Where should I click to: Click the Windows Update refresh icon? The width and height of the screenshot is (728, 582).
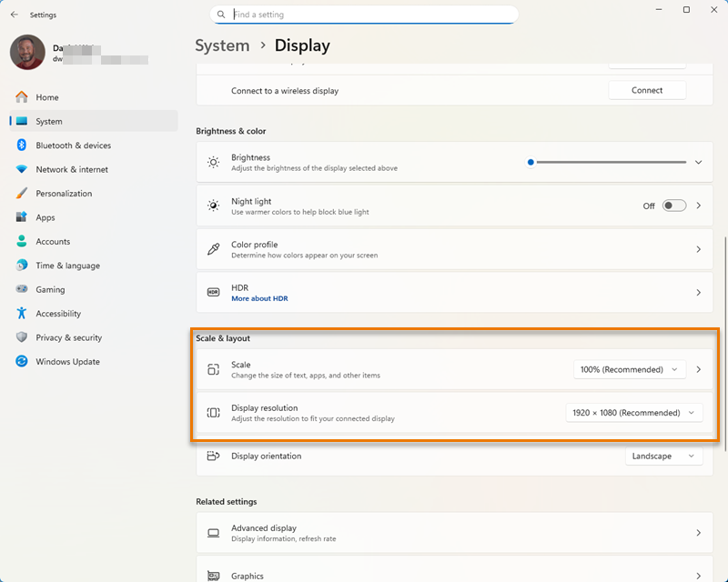click(21, 361)
